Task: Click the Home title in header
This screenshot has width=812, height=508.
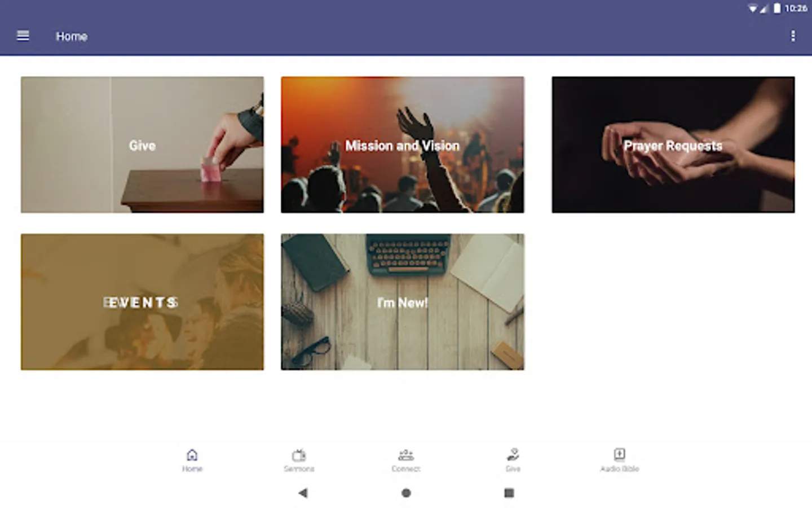Action: [72, 36]
